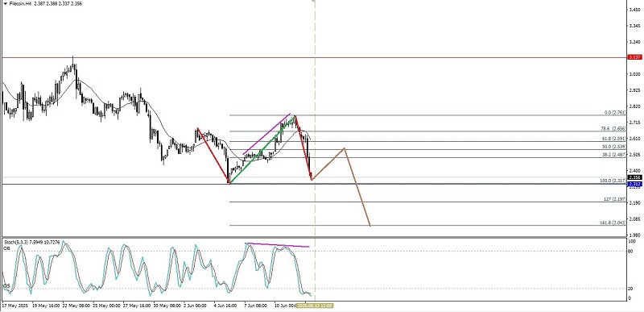This screenshot has height=312, width=644.
Task: Select the 61.8 (2.591) Fibonacci level label
Action: tap(613, 139)
